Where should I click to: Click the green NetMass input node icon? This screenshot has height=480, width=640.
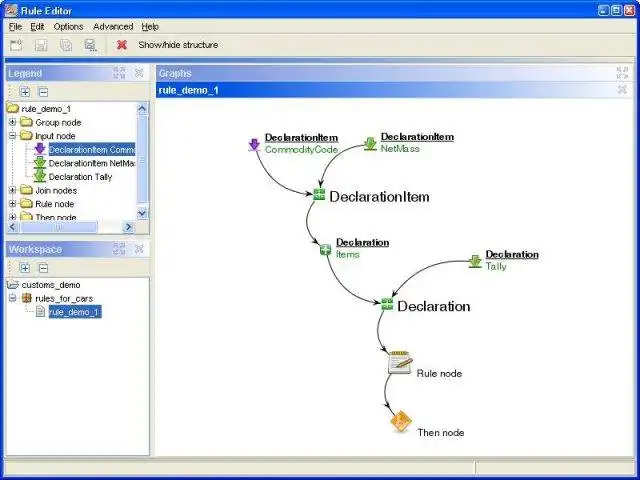[370, 144]
